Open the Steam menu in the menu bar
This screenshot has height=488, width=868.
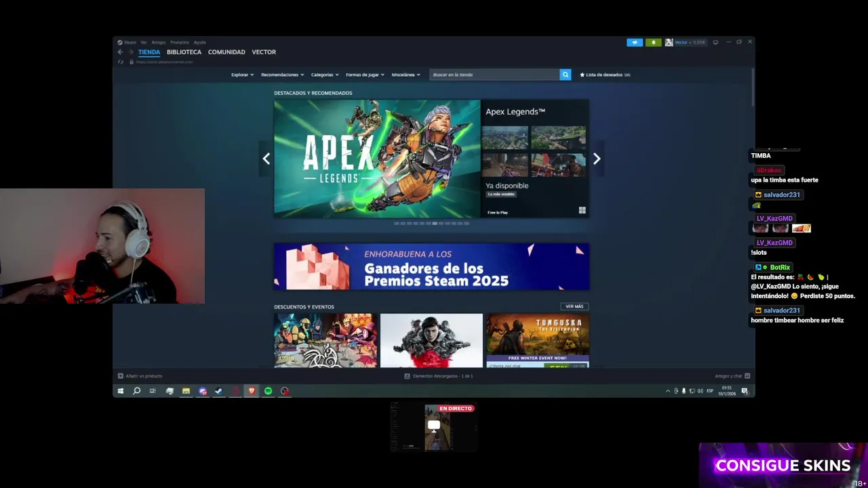127,42
